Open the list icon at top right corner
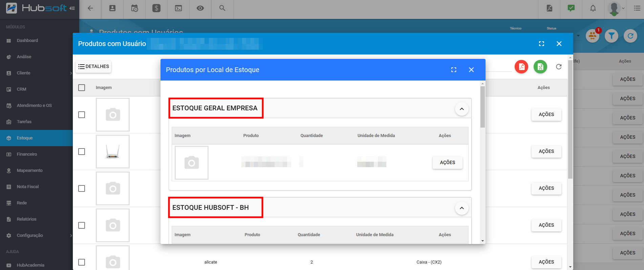Viewport: 644px width, 270px height. point(637,8)
